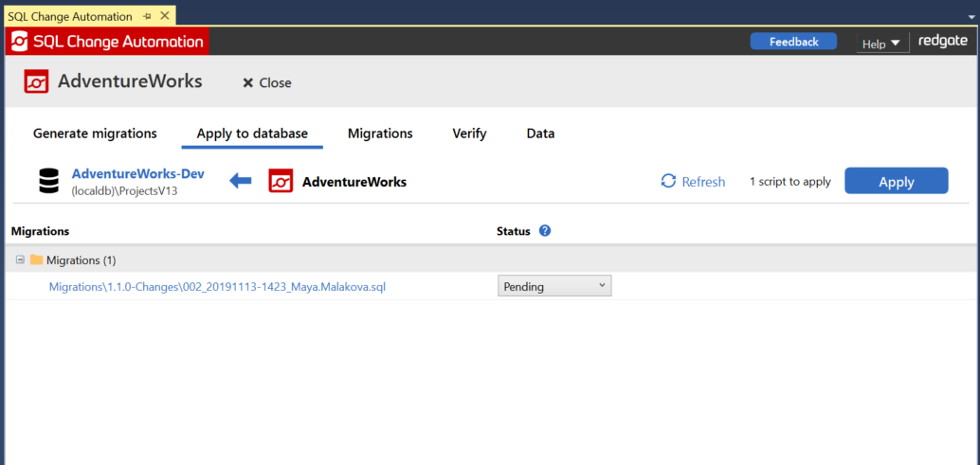Open the Verify tab
The image size is (980, 465).
[469, 134]
